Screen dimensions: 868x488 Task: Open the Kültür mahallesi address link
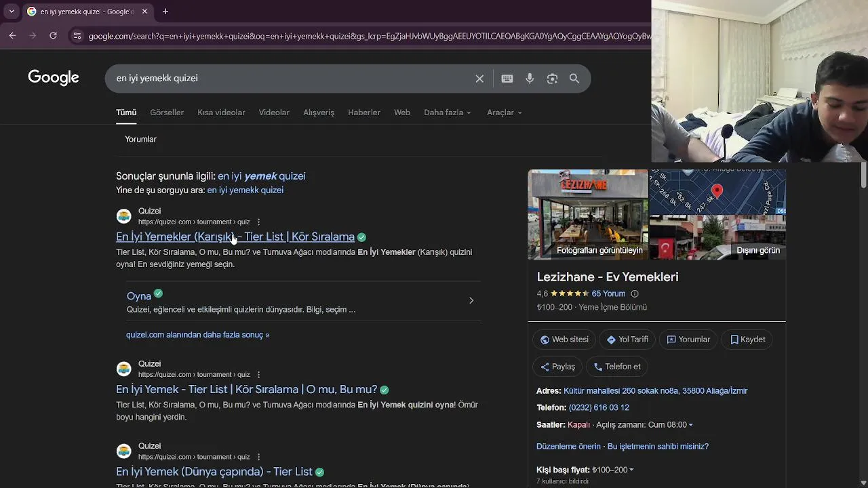pos(656,391)
